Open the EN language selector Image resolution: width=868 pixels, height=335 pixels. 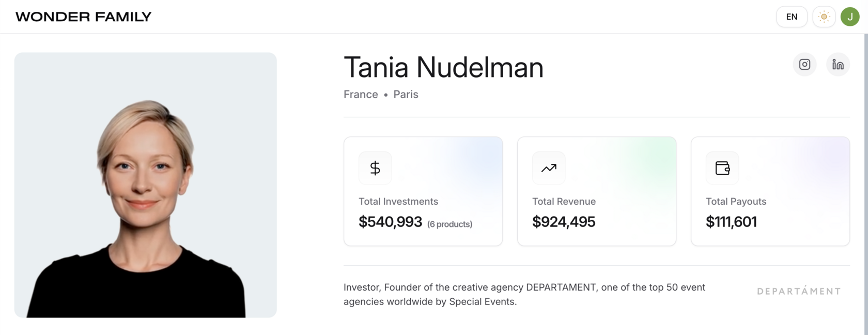click(792, 17)
